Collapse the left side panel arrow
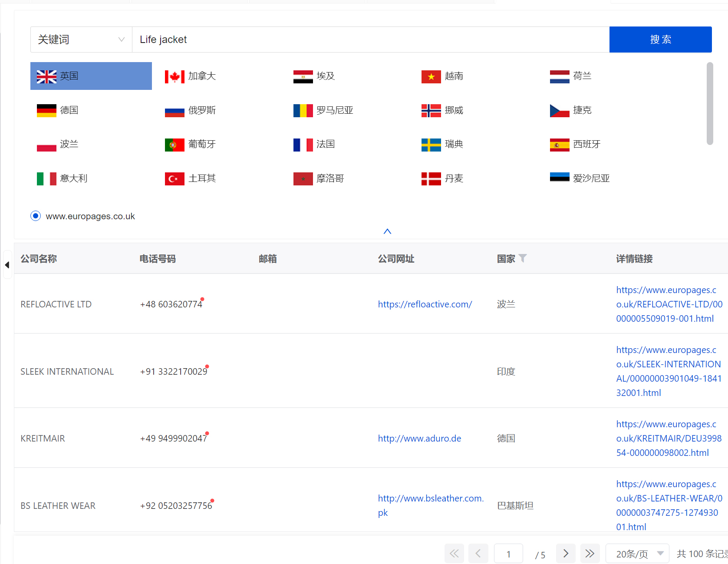 pos(7,265)
